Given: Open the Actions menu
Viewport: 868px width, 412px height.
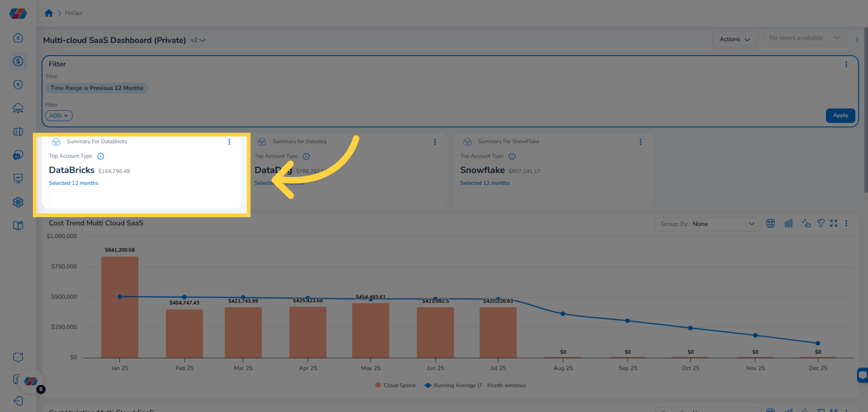Looking at the screenshot, I should pyautogui.click(x=735, y=39).
